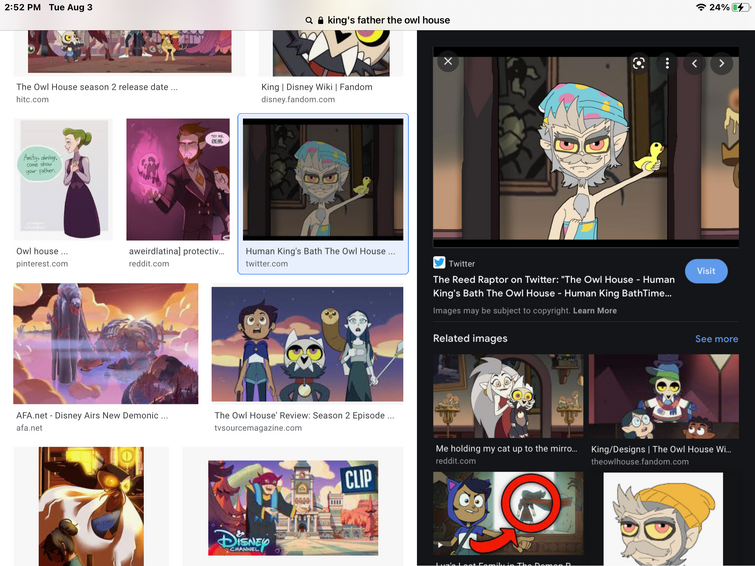This screenshot has height=566, width=755.
Task: Open Google Lens visual search icon
Action: pyautogui.click(x=638, y=63)
